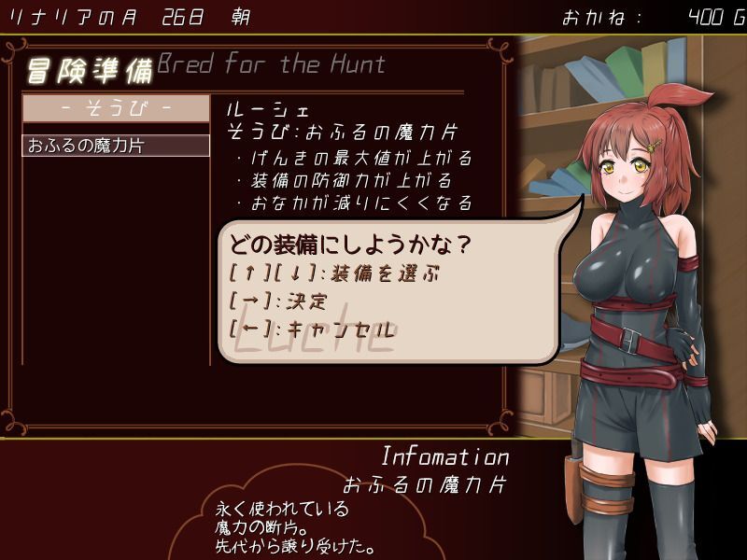Image resolution: width=747 pixels, height=560 pixels.
Task: Click the equipped item line そうび:おふるの魔力片
Action: click(342, 132)
